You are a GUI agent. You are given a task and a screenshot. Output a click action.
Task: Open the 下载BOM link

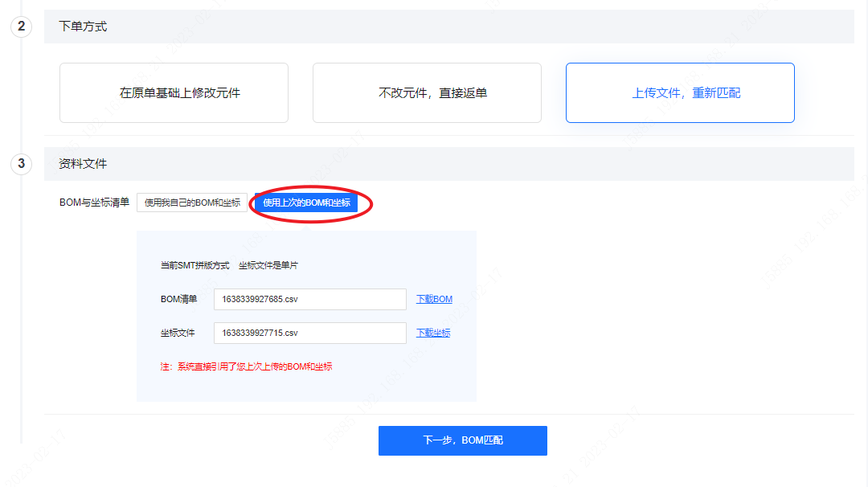pyautogui.click(x=434, y=299)
